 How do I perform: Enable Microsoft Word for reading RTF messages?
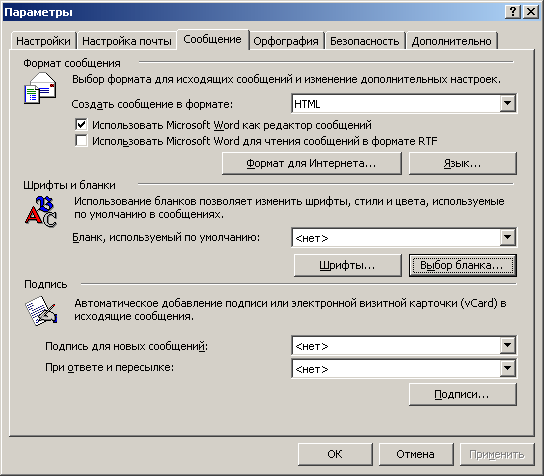pos(81,141)
